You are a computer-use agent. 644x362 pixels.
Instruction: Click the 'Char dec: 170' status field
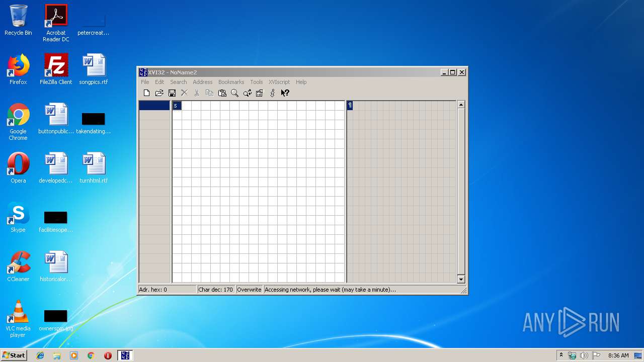(216, 290)
